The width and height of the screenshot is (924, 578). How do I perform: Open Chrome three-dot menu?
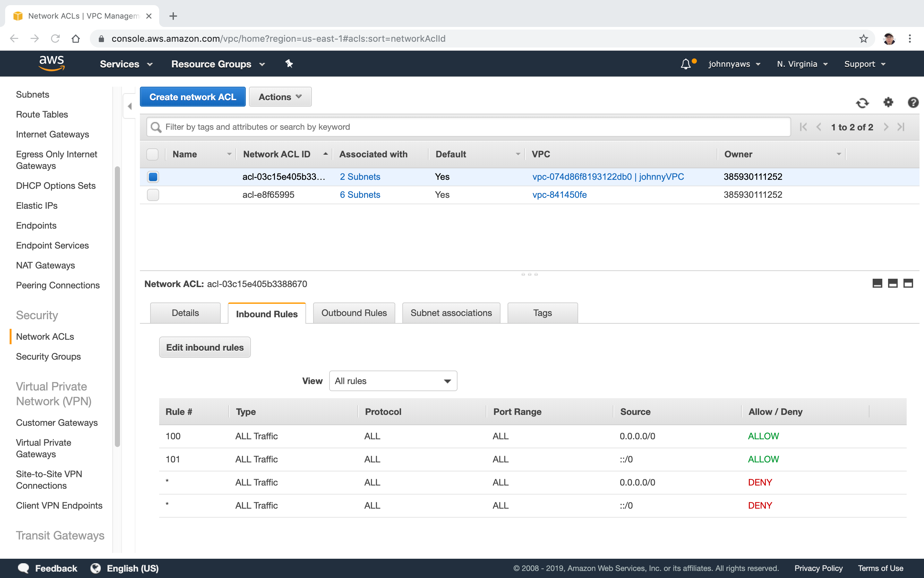pyautogui.click(x=910, y=39)
